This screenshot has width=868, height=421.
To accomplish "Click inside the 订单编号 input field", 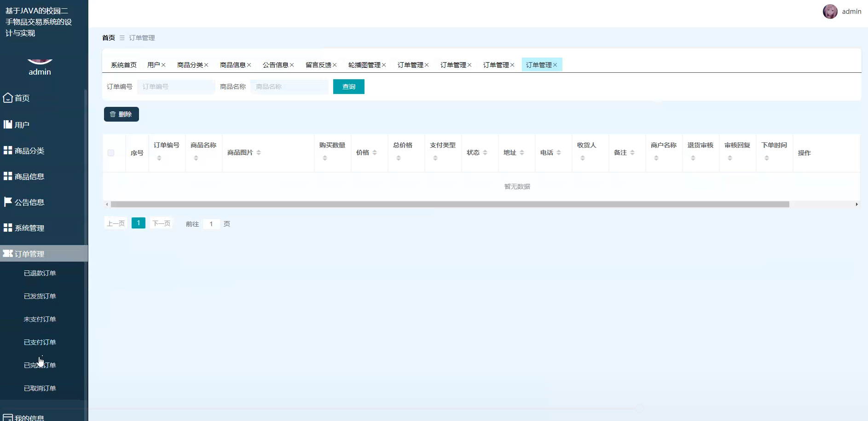I will [x=176, y=87].
